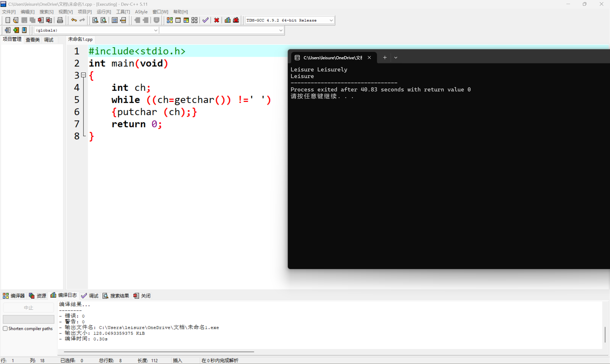Open the 工具[T] menu
The width and height of the screenshot is (610, 364).
click(x=123, y=11)
